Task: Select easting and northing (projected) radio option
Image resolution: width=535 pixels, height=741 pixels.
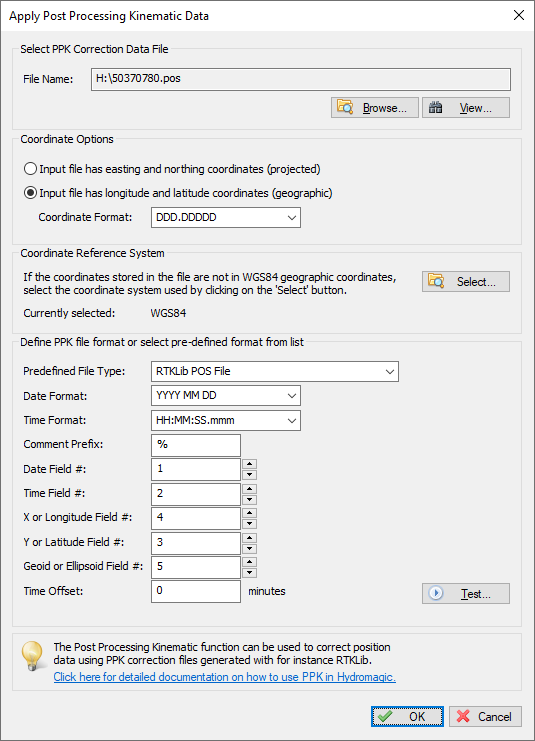Action: 30,169
